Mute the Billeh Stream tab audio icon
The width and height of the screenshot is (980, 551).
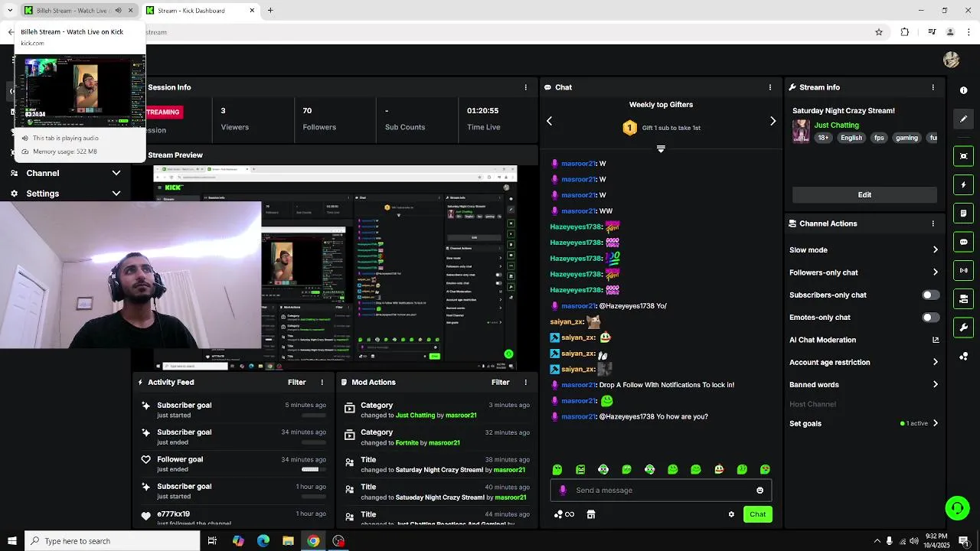118,11
